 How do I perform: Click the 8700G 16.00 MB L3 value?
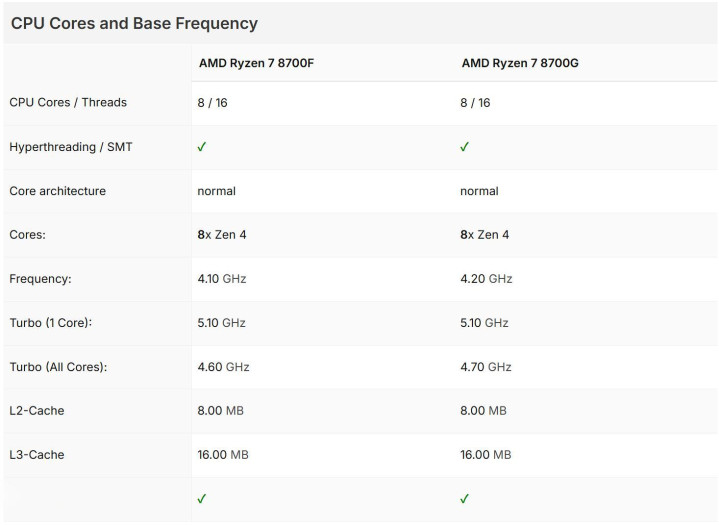[485, 455]
